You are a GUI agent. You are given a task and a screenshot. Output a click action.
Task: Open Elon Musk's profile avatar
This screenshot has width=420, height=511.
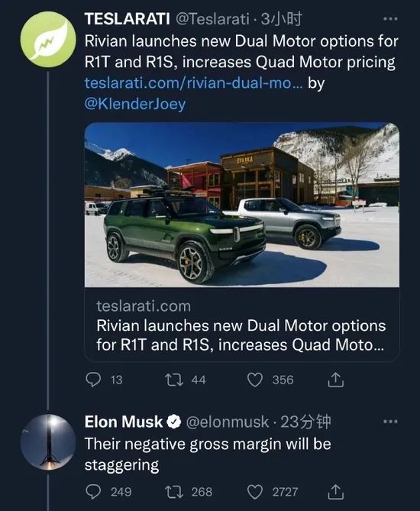point(48,442)
